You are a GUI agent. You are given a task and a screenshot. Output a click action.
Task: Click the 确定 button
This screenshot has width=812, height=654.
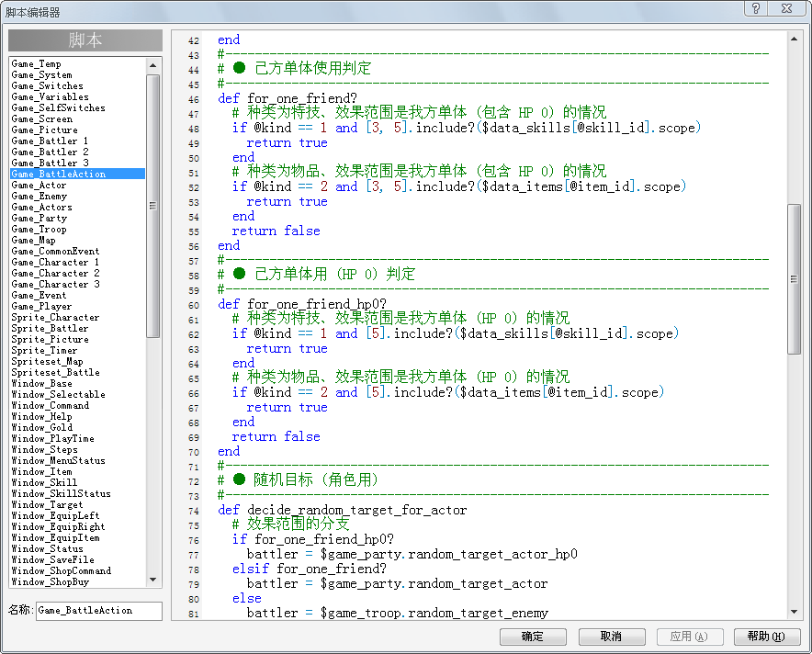533,637
